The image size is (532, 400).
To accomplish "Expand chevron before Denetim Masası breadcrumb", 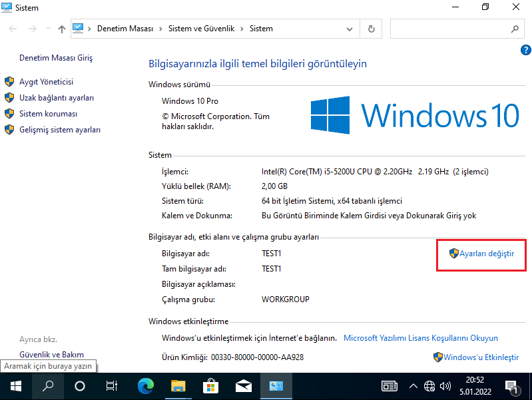I will pyautogui.click(x=90, y=29).
